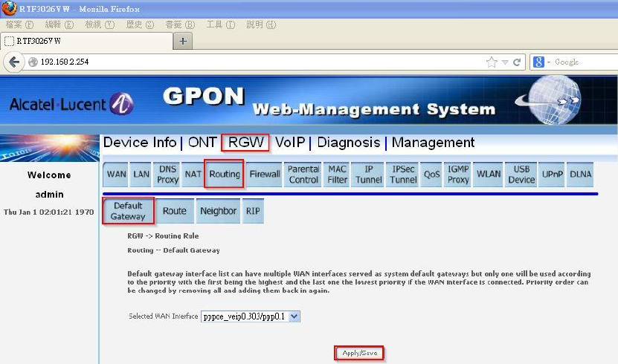Select the Default Gateway sub-tab
The image size is (618, 364).
pyautogui.click(x=128, y=211)
